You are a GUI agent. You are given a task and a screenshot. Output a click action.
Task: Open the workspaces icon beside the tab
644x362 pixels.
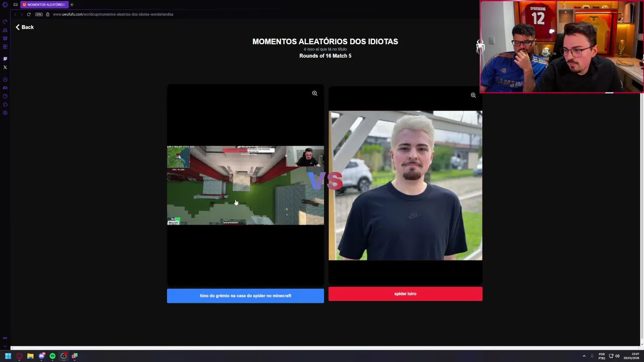pyautogui.click(x=16, y=5)
